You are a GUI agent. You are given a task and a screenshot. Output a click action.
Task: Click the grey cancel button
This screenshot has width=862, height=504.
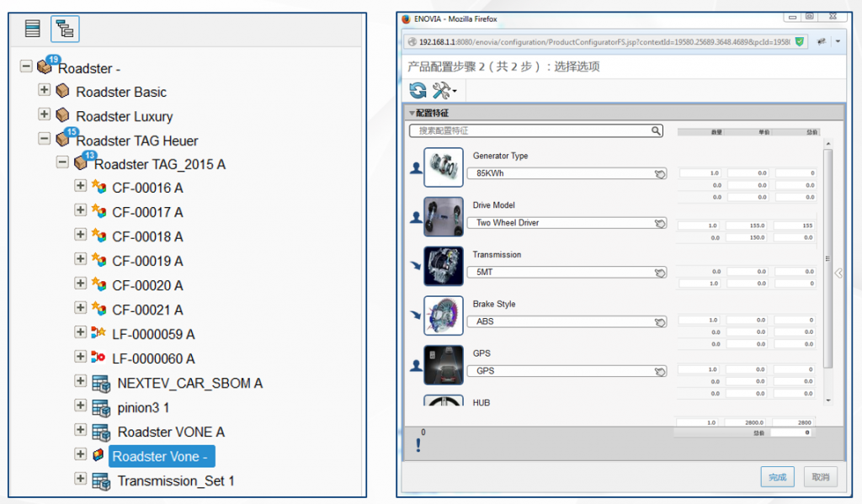[820, 477]
